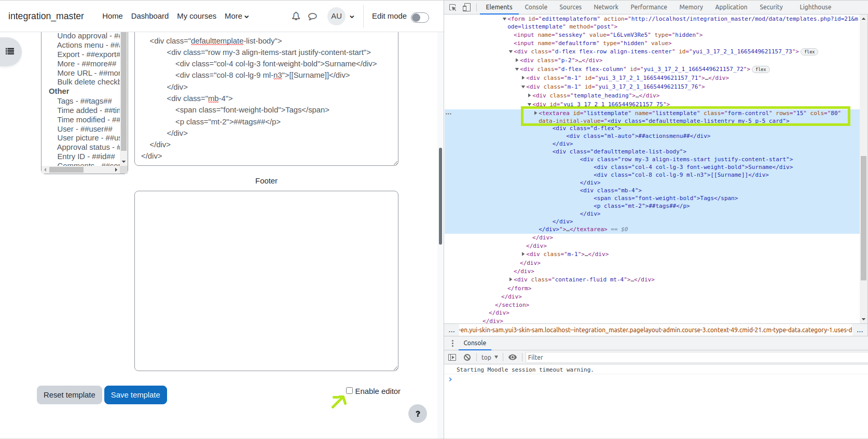Select 'Tags - ##tags##' in the tag list
868x439 pixels.
(85, 101)
